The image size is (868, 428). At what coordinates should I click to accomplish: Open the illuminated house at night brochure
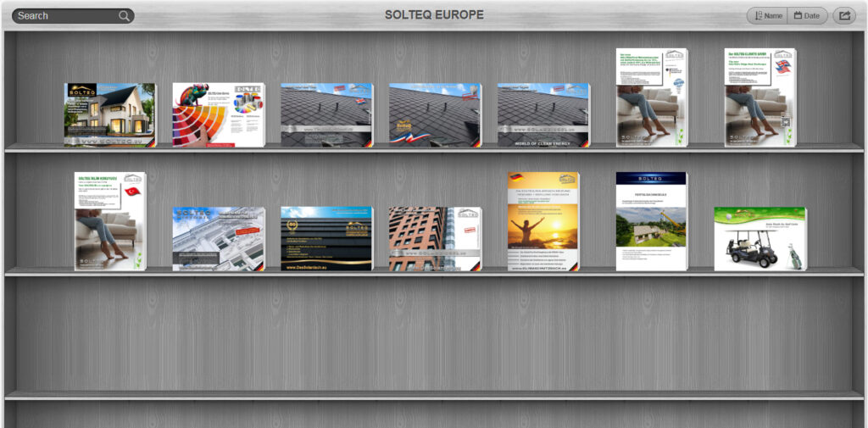coord(110,115)
